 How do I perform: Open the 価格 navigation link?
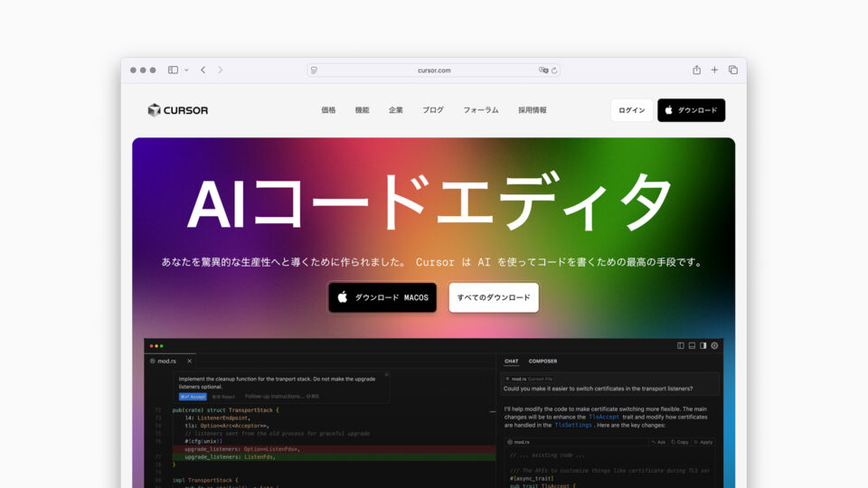click(x=328, y=110)
